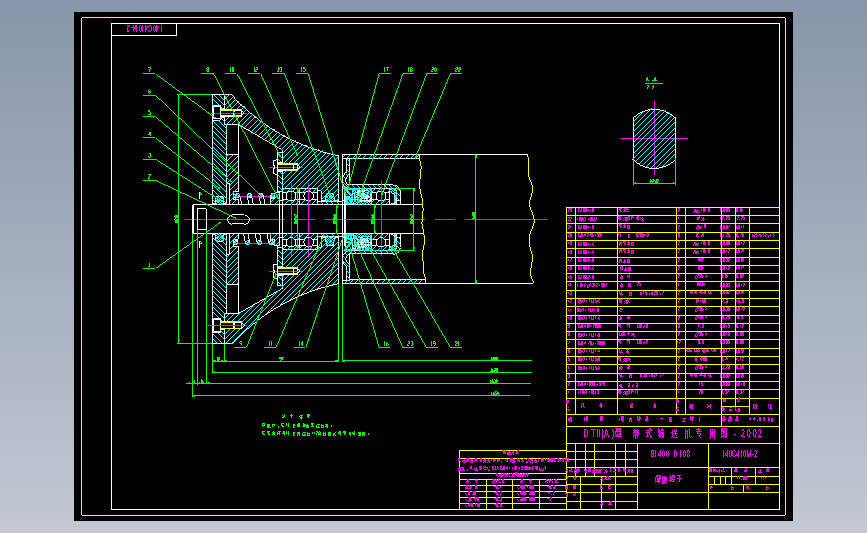Select callout number 6 on the left
This screenshot has width=867, height=533.
[149, 92]
